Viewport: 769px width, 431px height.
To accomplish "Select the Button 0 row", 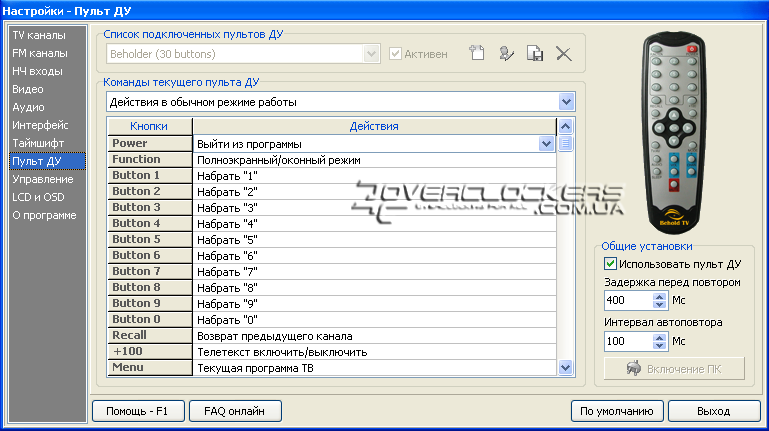I will [x=150, y=319].
